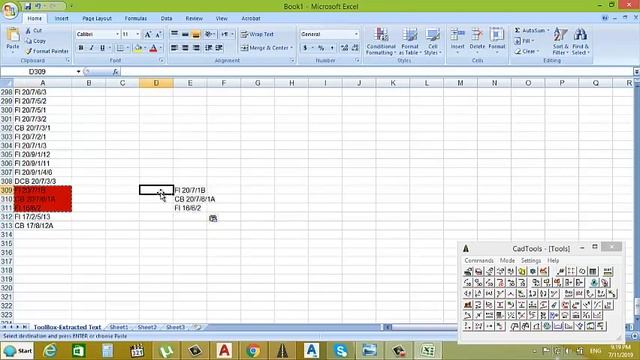
Task: Click the Paste Options smart tag
Action: click(x=213, y=219)
